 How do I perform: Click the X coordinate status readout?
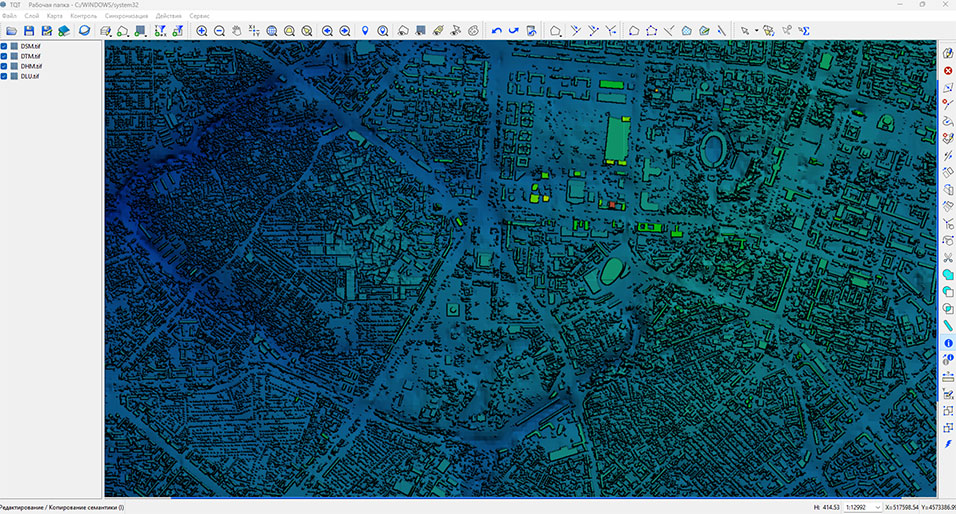pos(901,507)
